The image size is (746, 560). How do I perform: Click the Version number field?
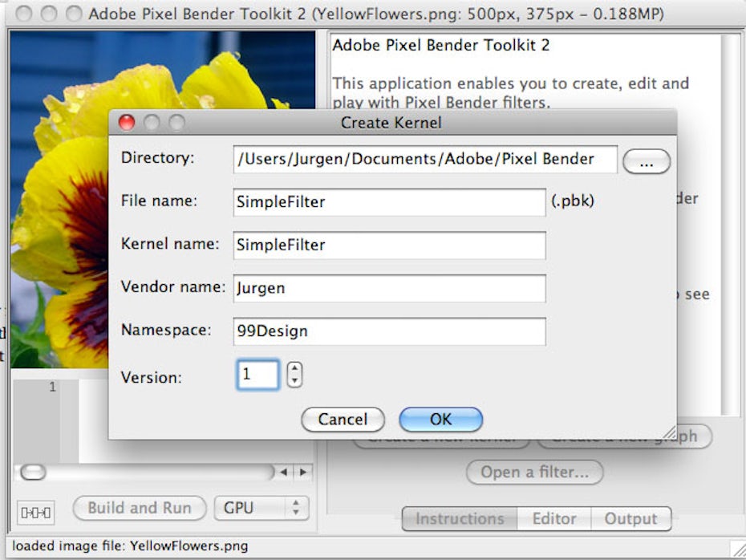pyautogui.click(x=257, y=375)
